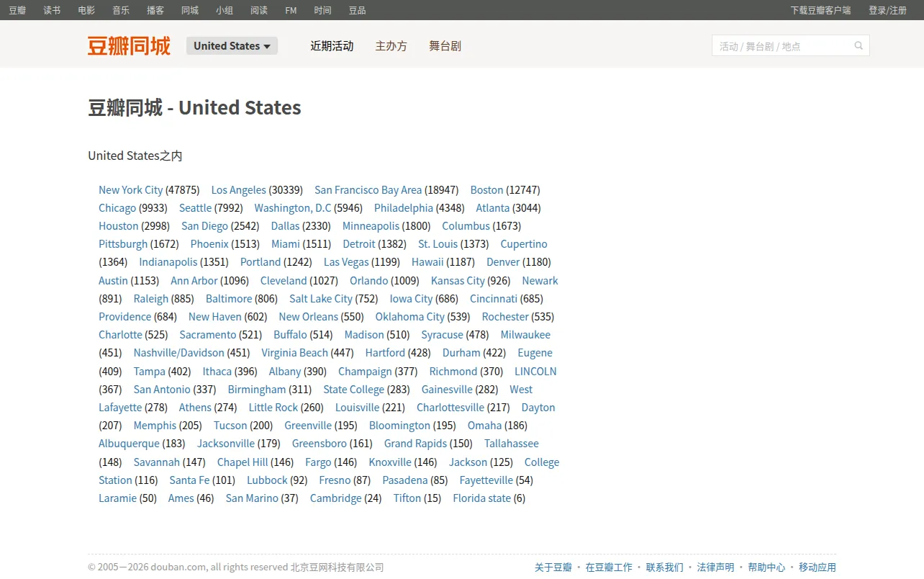
Task: Go to 阅读 in the top bar
Action: click(259, 10)
